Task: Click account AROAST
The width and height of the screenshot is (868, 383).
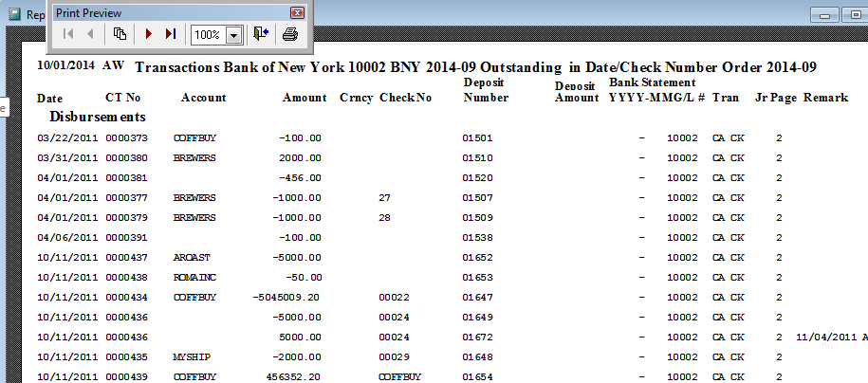Action: [x=192, y=257]
